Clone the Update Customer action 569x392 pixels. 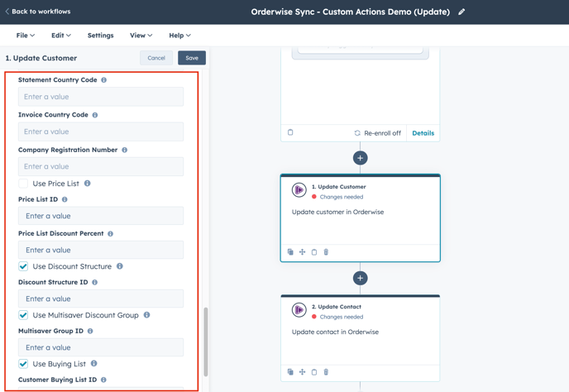290,252
